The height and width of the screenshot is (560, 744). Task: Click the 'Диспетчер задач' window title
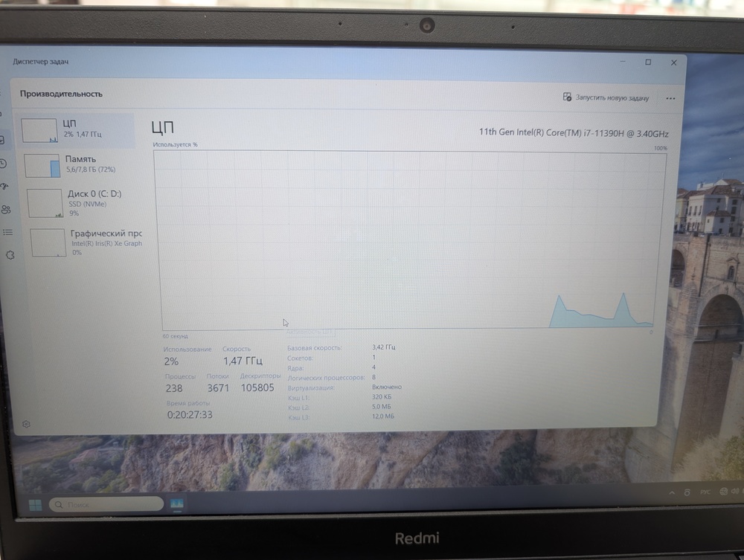[x=41, y=62]
